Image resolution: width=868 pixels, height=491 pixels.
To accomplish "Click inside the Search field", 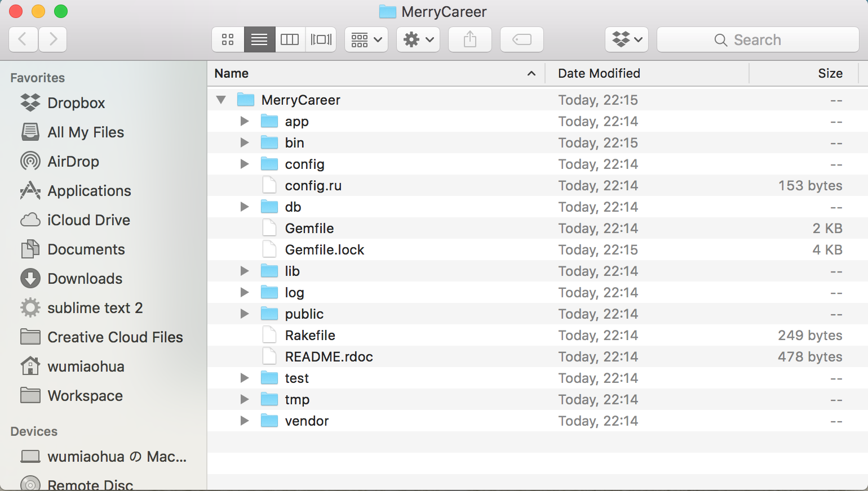I will 758,39.
